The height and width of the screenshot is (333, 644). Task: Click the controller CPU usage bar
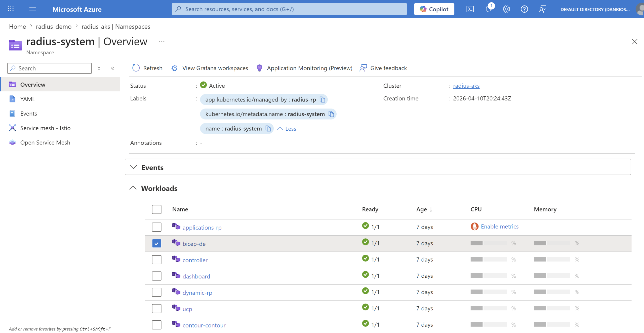(488, 259)
